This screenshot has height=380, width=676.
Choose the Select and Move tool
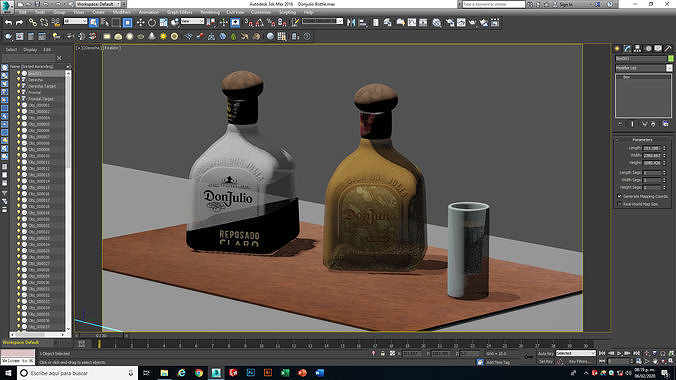point(140,22)
